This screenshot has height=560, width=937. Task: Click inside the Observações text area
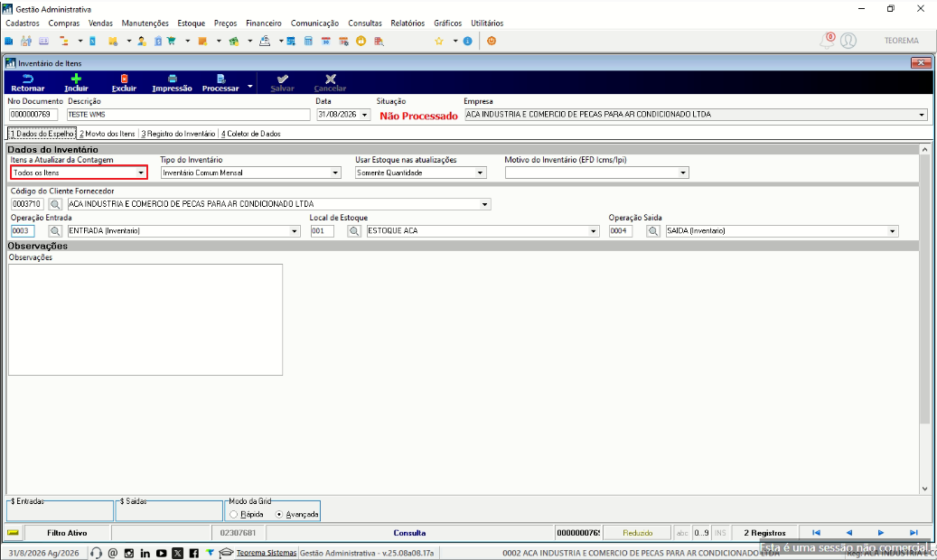click(145, 320)
